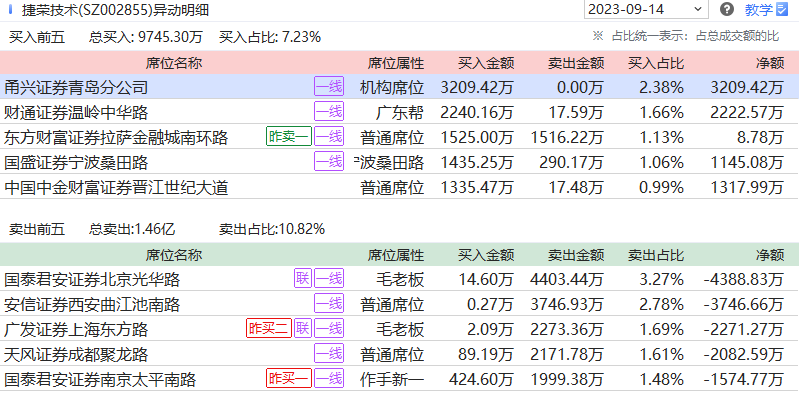Open the help question mark icon
The height and width of the screenshot is (397, 799).
click(727, 9)
